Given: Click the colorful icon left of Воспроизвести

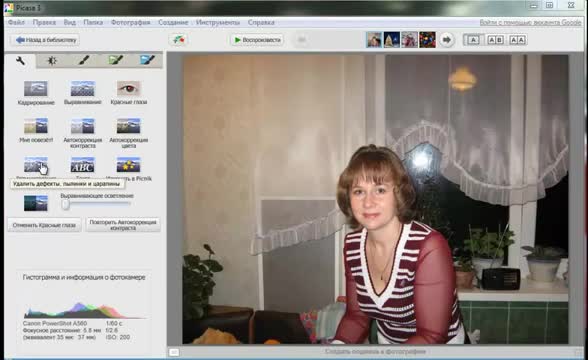Looking at the screenshot, I should 178,40.
